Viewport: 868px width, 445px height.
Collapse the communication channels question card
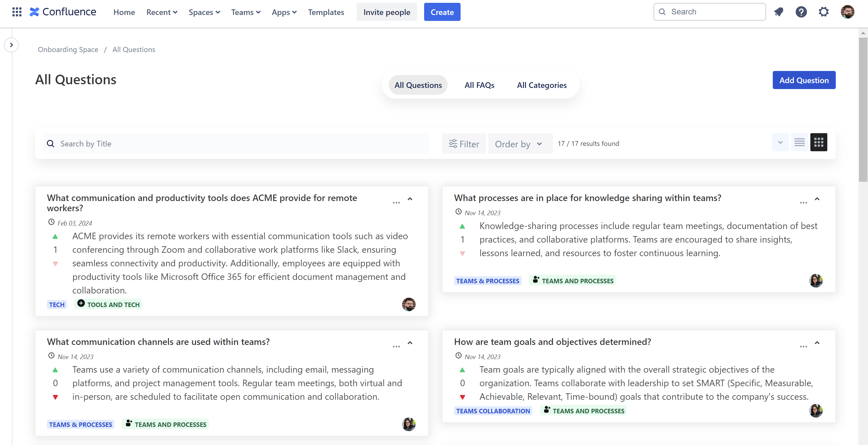410,343
